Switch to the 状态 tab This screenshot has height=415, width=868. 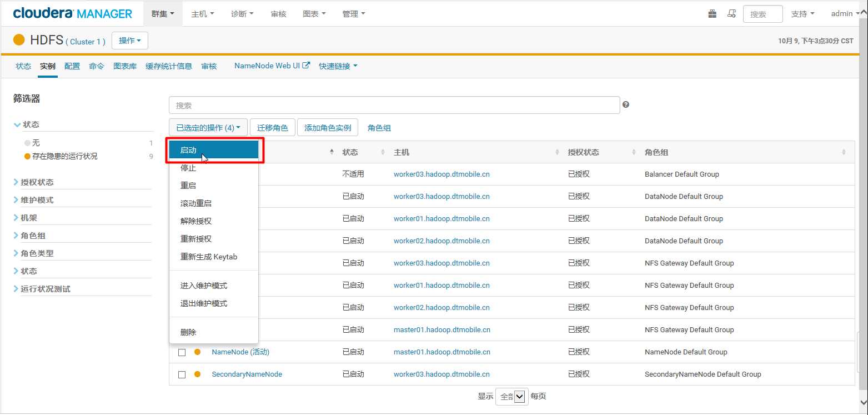point(23,66)
